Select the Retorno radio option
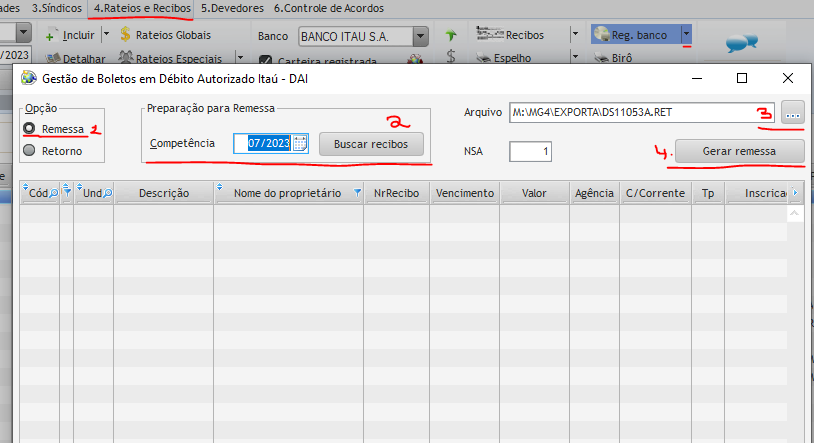The width and height of the screenshot is (814, 443). coord(30,151)
